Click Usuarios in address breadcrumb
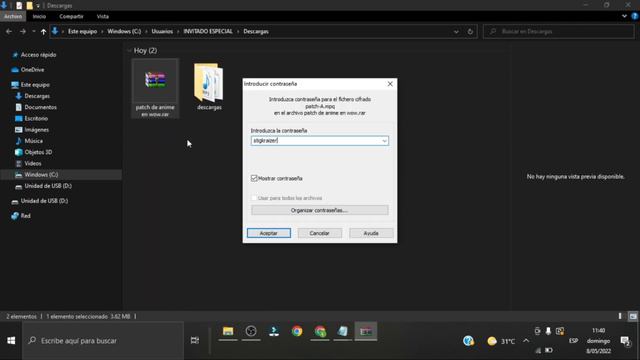Screen dimensions: 640x360 tap(162, 31)
